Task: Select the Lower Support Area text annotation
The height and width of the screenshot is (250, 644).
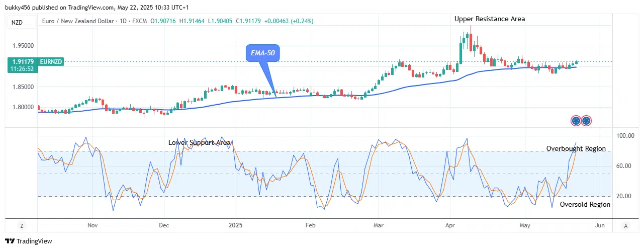Action: pyautogui.click(x=199, y=143)
